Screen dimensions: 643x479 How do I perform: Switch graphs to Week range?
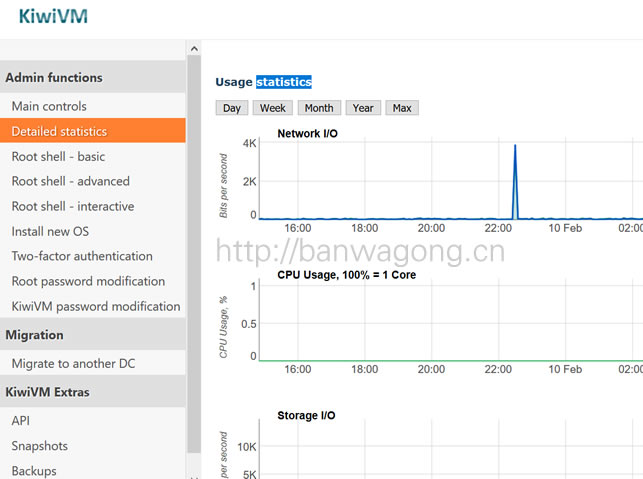click(x=273, y=108)
